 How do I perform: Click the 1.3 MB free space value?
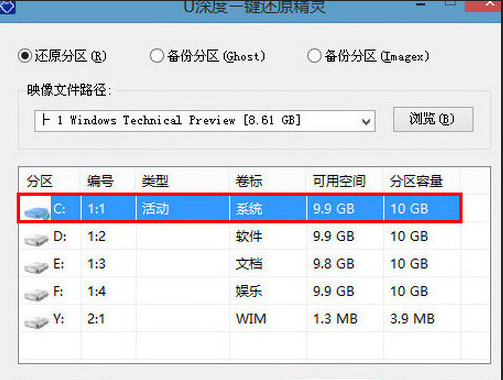pyautogui.click(x=335, y=319)
